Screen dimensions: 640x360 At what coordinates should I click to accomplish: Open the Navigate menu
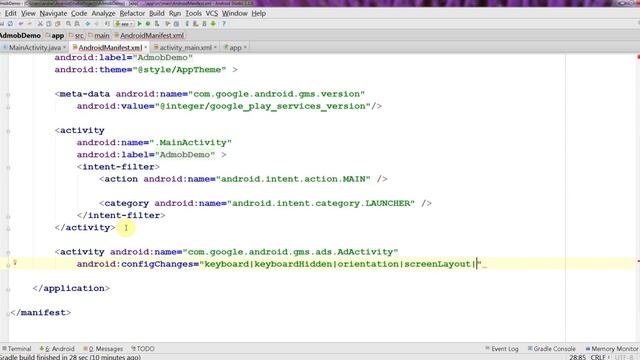pyautogui.click(x=53, y=13)
